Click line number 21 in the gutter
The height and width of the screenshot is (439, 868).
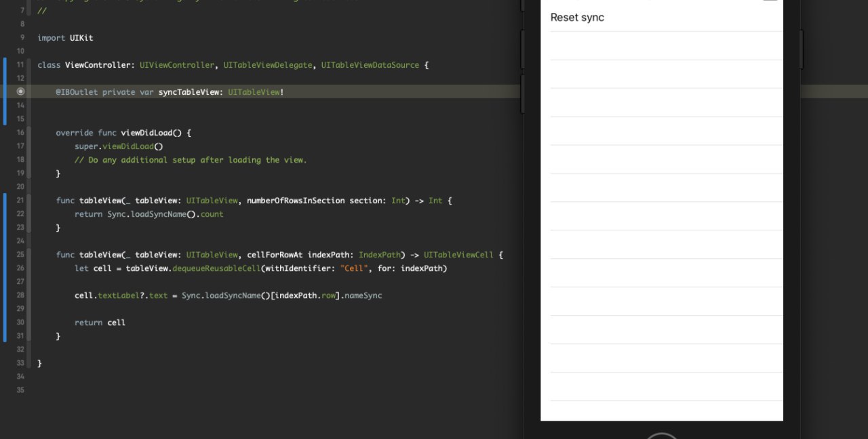[x=20, y=201]
